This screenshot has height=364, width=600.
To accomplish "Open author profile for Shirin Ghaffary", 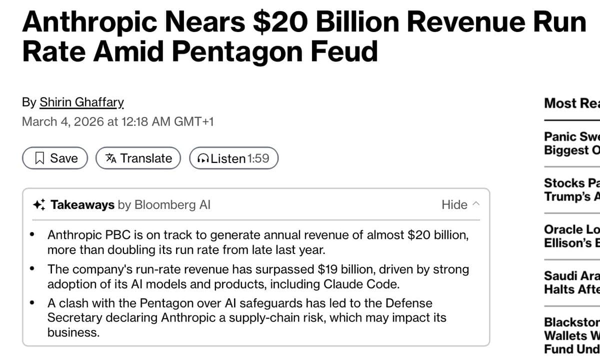I will click(x=81, y=102).
